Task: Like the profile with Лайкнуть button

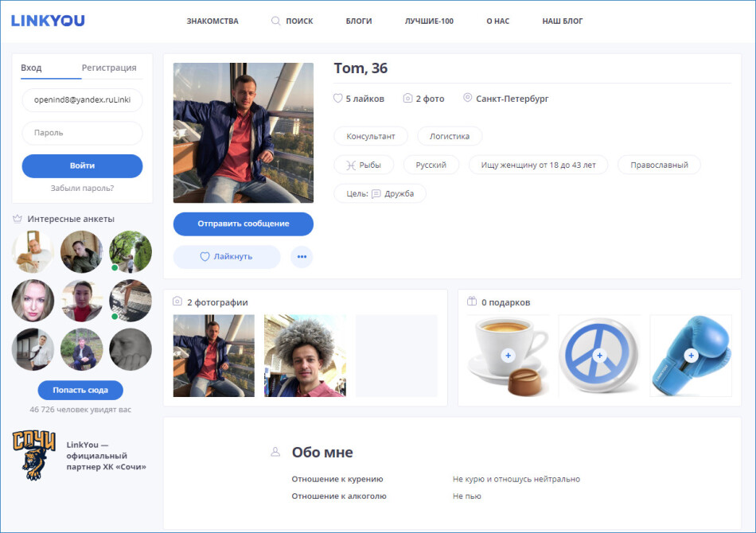Action: coord(227,257)
